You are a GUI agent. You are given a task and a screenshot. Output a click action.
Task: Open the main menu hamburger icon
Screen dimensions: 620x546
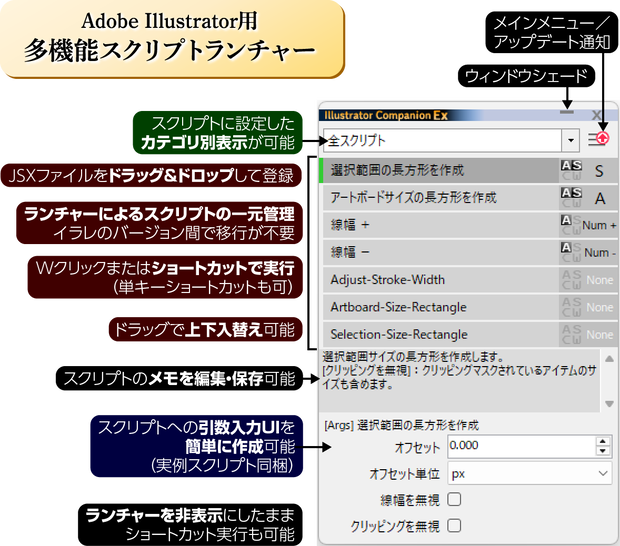tap(598, 139)
